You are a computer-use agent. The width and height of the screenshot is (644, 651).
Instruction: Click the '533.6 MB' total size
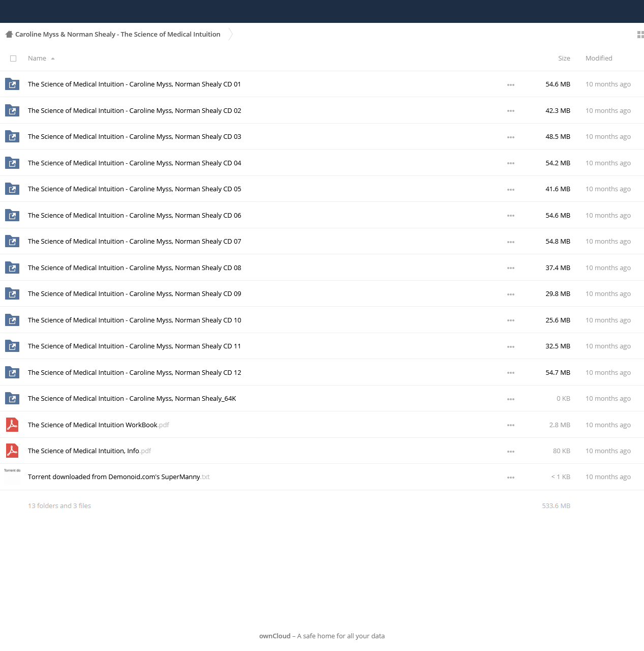[x=556, y=506]
